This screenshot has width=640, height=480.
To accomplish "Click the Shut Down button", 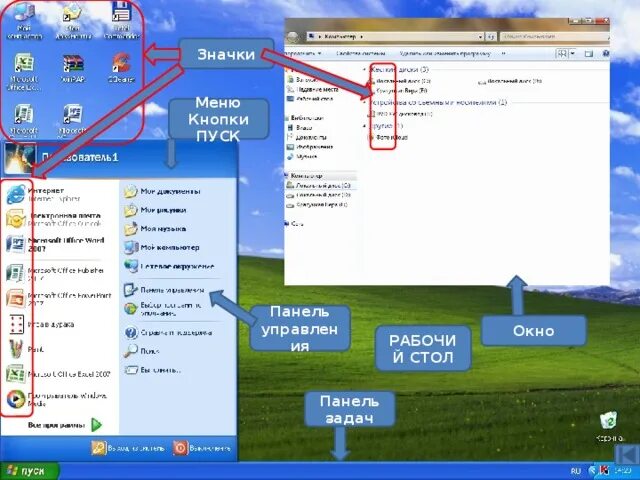I will tap(202, 448).
